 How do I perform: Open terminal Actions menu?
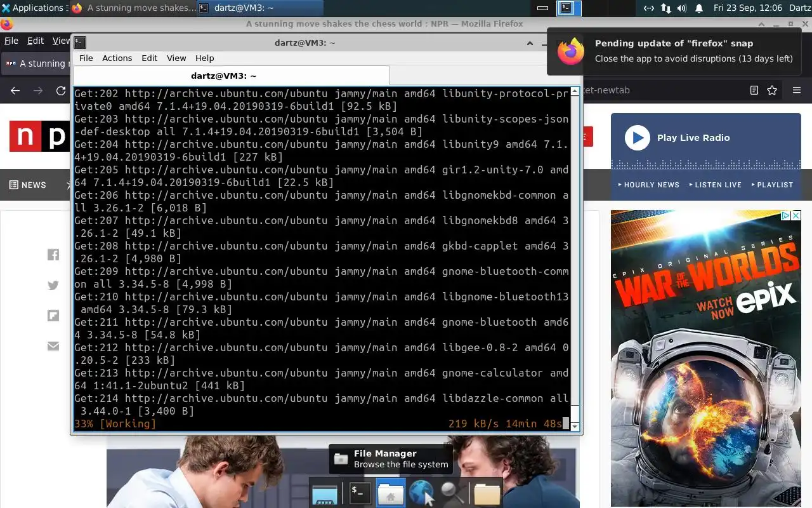click(x=117, y=58)
